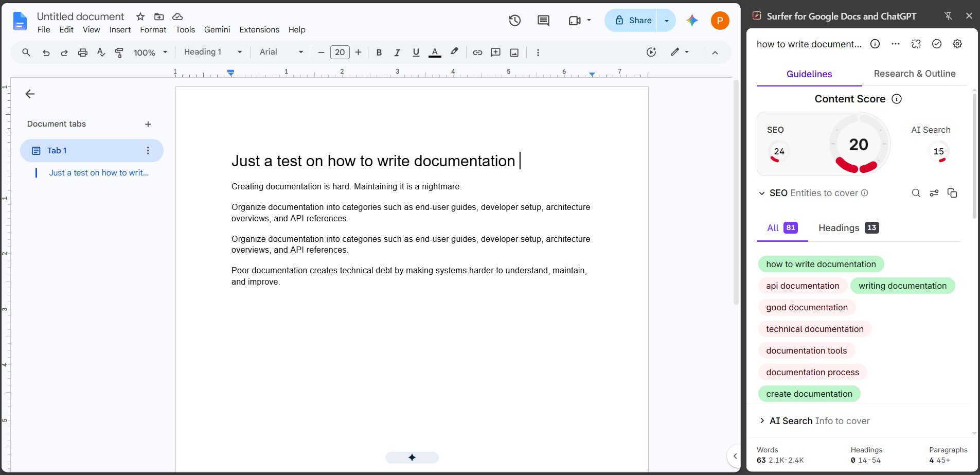The height and width of the screenshot is (475, 980).
Task: Click the redo arrow in toolbar
Action: tap(64, 52)
